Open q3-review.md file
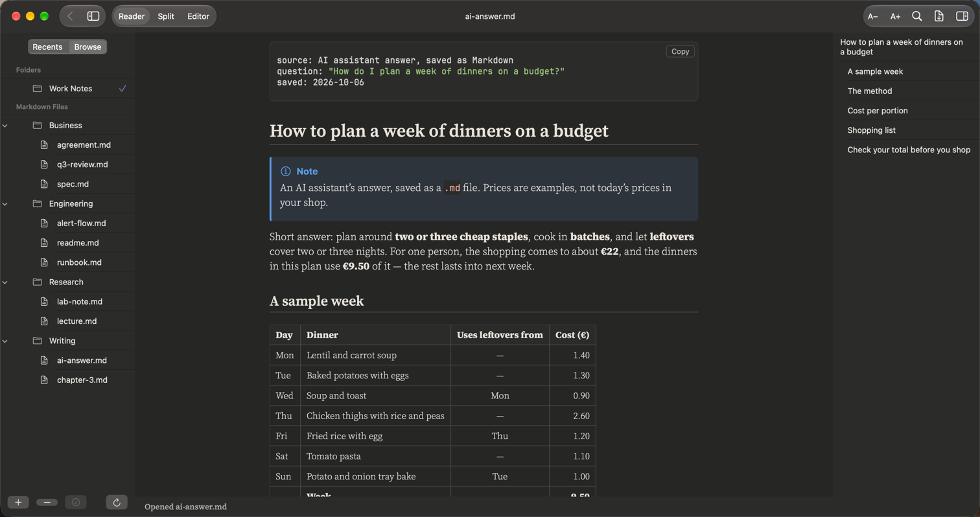Image resolution: width=980 pixels, height=517 pixels. 82,165
